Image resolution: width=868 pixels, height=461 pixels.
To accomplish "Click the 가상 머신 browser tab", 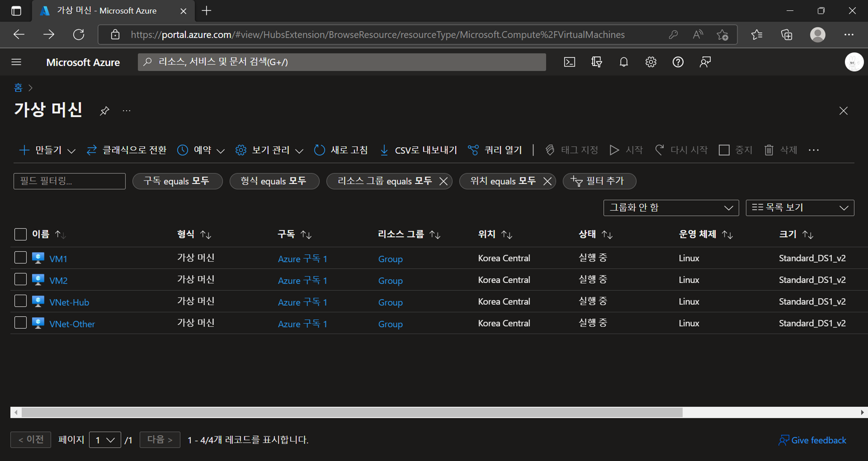I will [x=113, y=11].
